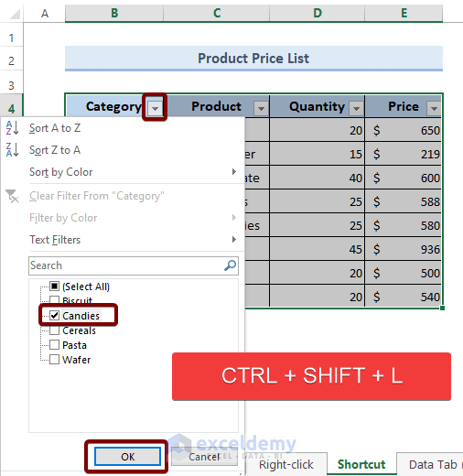This screenshot has width=463, height=476.
Task: Click the quantity cell showing 15
Action: pos(318,154)
